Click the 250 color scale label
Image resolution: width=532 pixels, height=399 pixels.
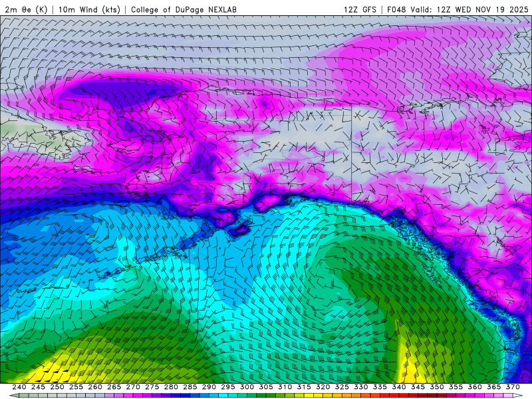[x=57, y=387]
